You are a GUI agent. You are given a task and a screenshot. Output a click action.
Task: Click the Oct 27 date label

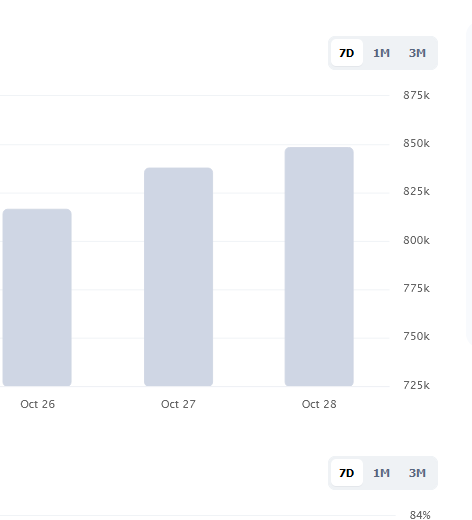coord(178,404)
